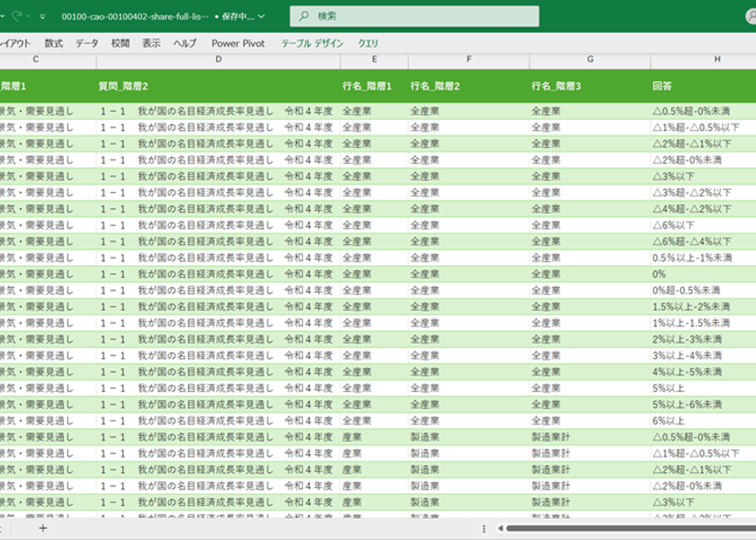Image resolution: width=756 pixels, height=540 pixels.
Task: Focus the 検索 search field
Action: (x=414, y=16)
